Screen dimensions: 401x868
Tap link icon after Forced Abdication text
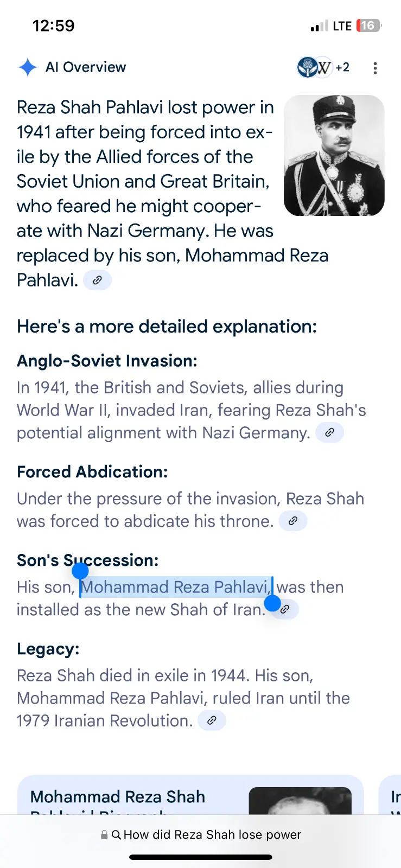[x=293, y=521]
